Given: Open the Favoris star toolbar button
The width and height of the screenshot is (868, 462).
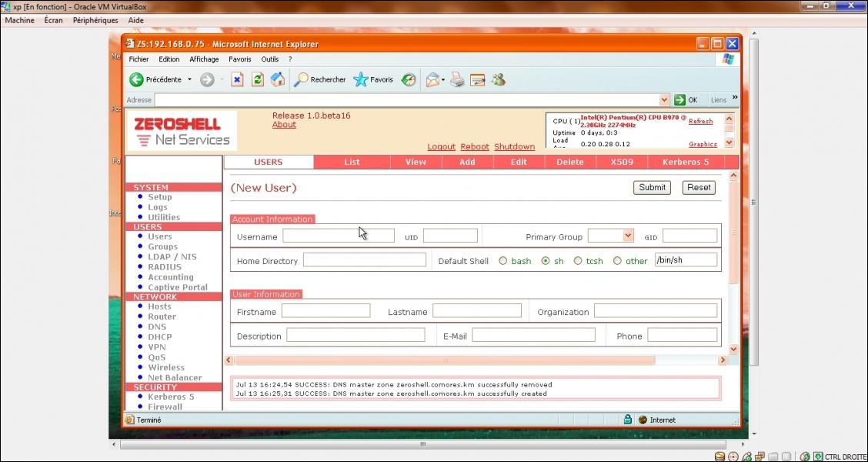Looking at the screenshot, I should 373,80.
